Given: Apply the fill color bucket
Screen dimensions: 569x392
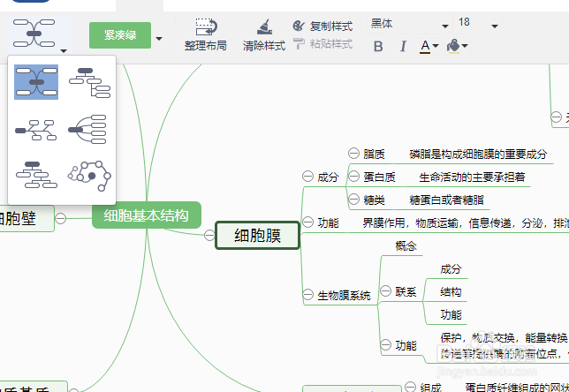Looking at the screenshot, I should (453, 47).
